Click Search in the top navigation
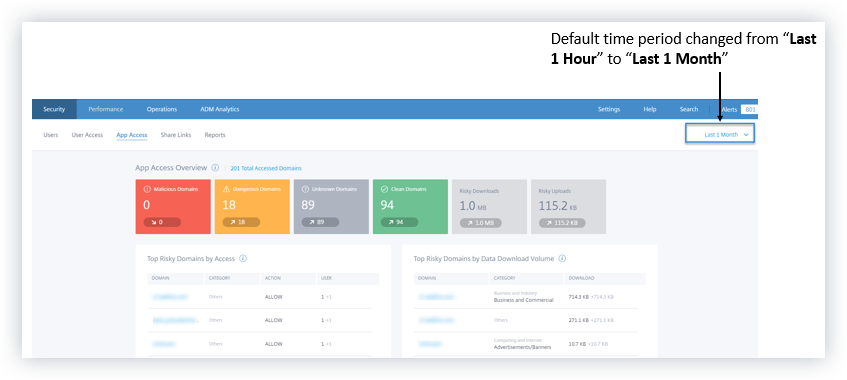 coord(689,109)
